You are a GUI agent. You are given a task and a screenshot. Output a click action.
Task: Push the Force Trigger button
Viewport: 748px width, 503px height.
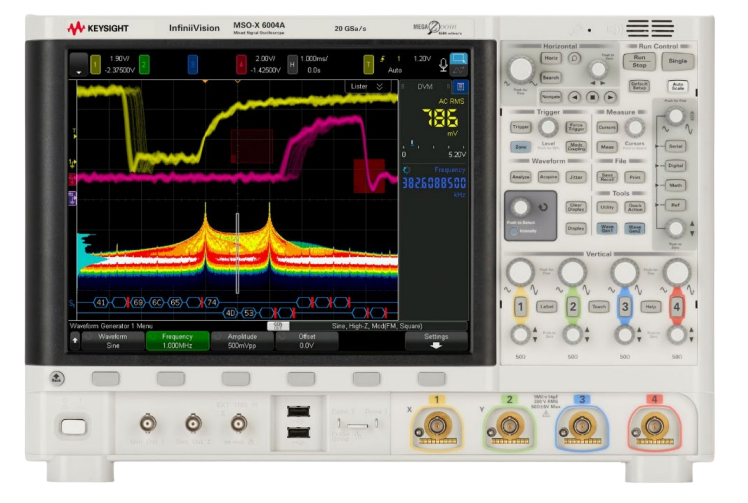[576, 127]
